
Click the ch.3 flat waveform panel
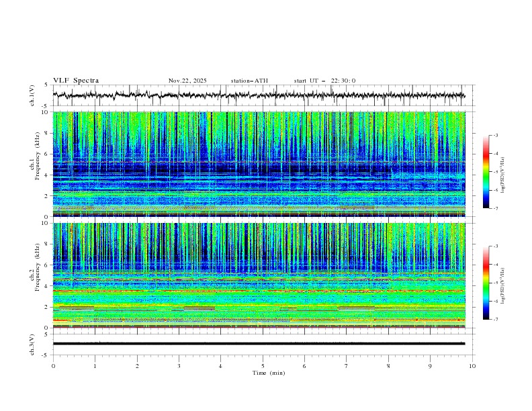click(x=262, y=343)
